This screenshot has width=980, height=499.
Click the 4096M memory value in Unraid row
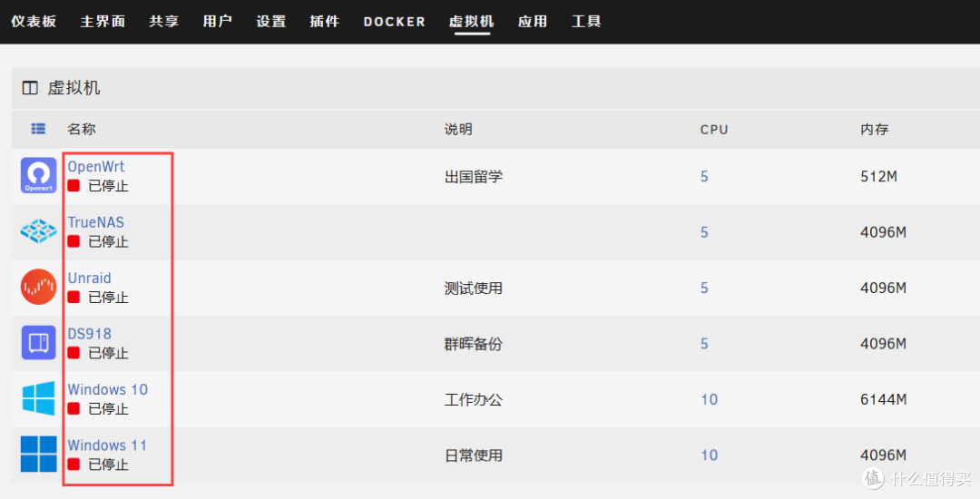pyautogui.click(x=883, y=288)
